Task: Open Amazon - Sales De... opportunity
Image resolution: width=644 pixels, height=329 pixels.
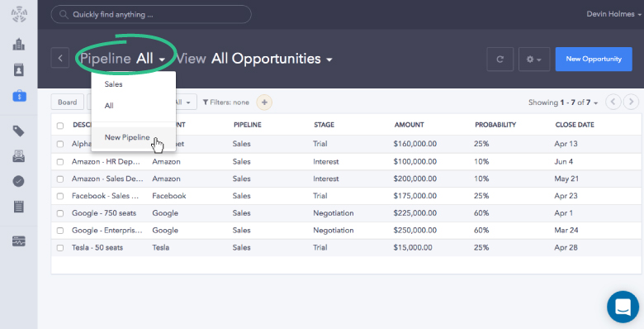Action: click(107, 179)
